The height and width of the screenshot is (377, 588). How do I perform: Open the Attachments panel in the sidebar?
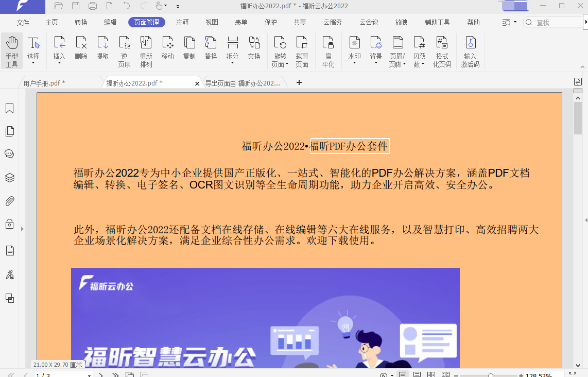(9, 201)
